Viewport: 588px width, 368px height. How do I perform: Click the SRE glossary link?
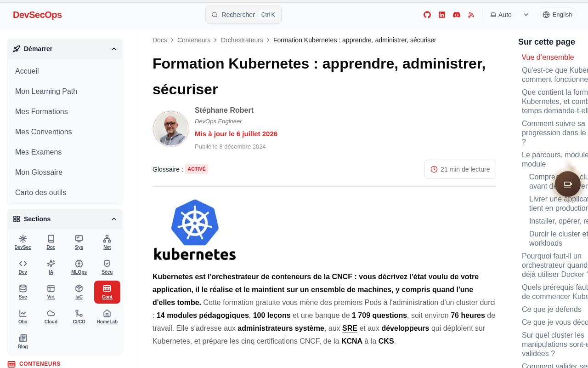tap(350, 328)
